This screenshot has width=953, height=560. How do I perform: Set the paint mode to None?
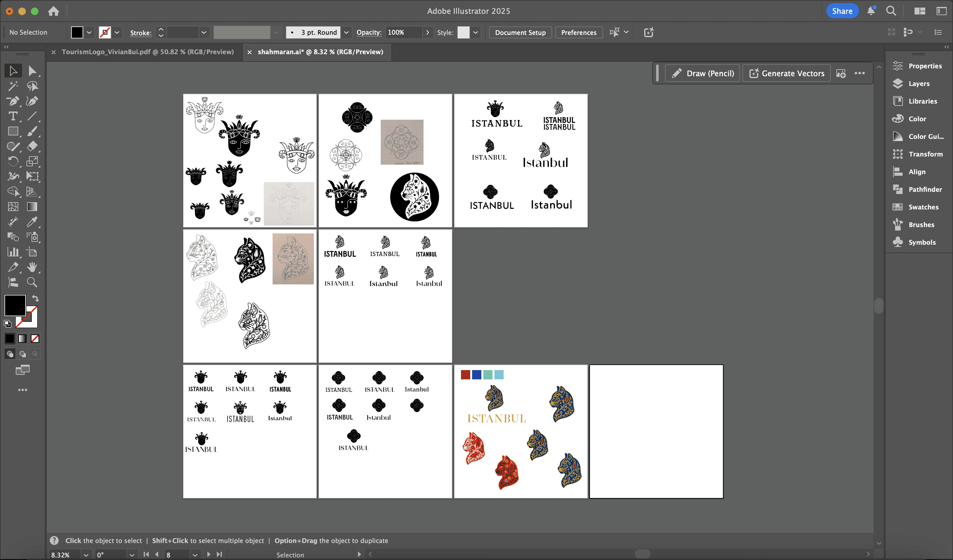pos(35,339)
